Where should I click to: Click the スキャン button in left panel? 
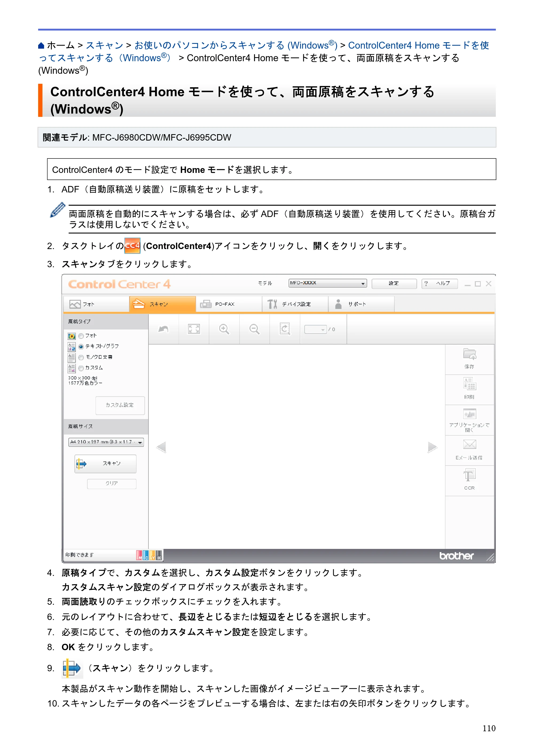(x=105, y=464)
